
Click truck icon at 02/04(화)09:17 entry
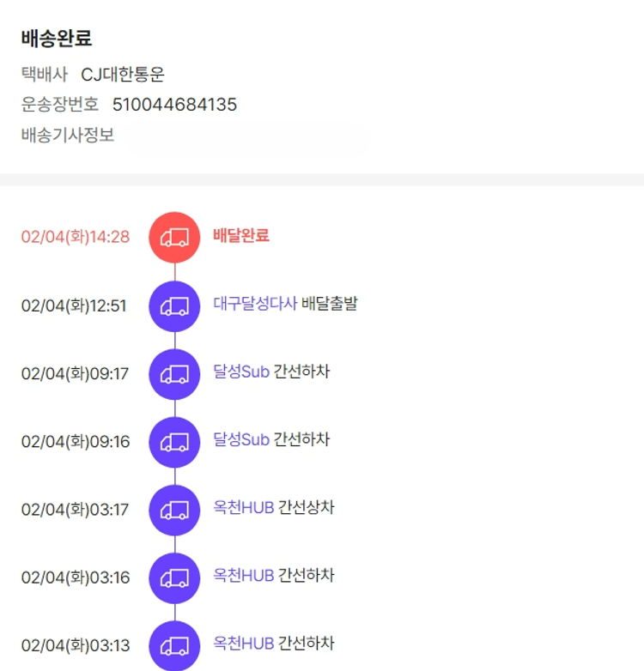pyautogui.click(x=174, y=374)
